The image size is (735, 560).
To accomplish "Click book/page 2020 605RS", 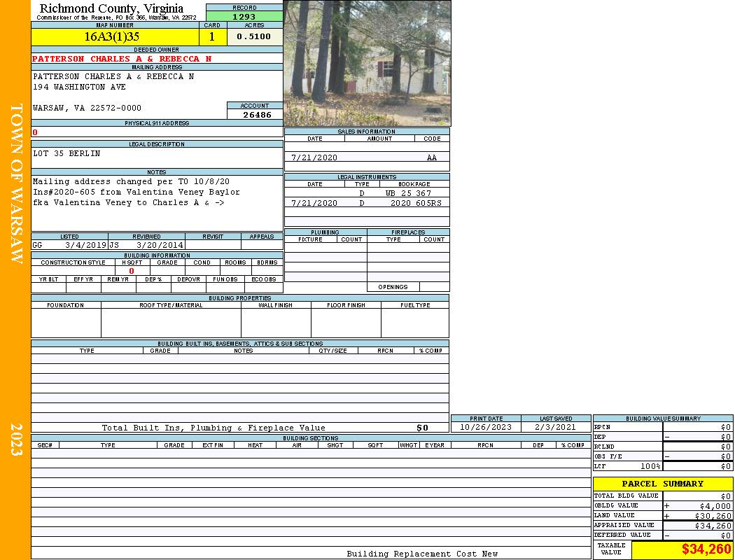I will click(x=416, y=203).
